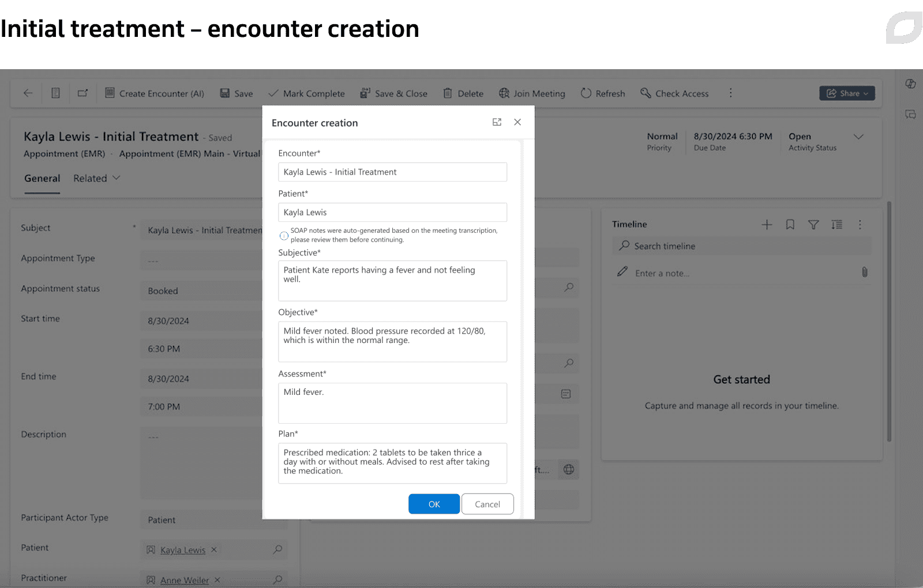The height and width of the screenshot is (588, 923).
Task: Open Appointment status Booked field
Action: pyautogui.click(x=201, y=291)
